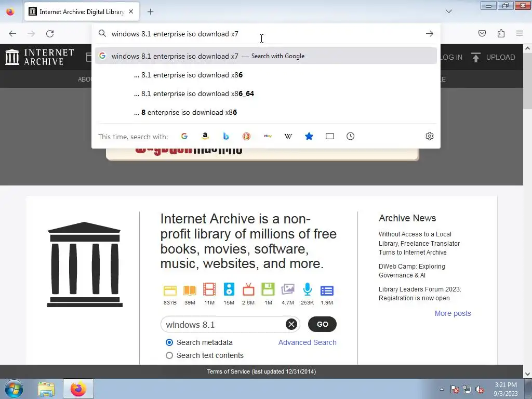Search bookmarks with the star icon
Viewport: 532px width, 399px height.
click(x=309, y=136)
